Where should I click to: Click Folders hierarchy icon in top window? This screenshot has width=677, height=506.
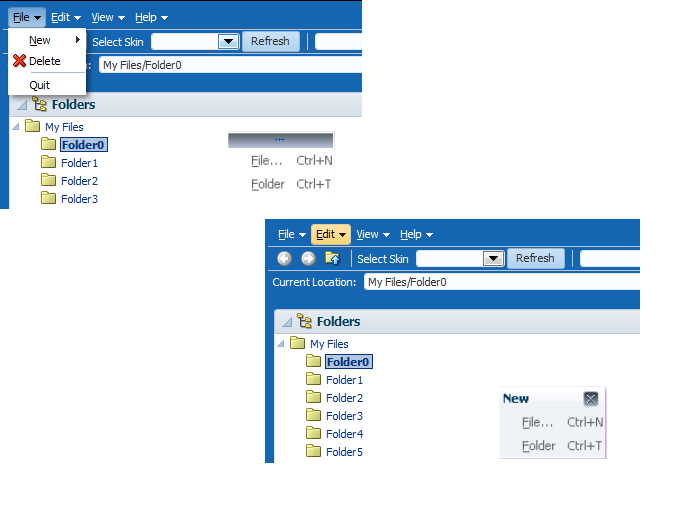click(x=40, y=104)
